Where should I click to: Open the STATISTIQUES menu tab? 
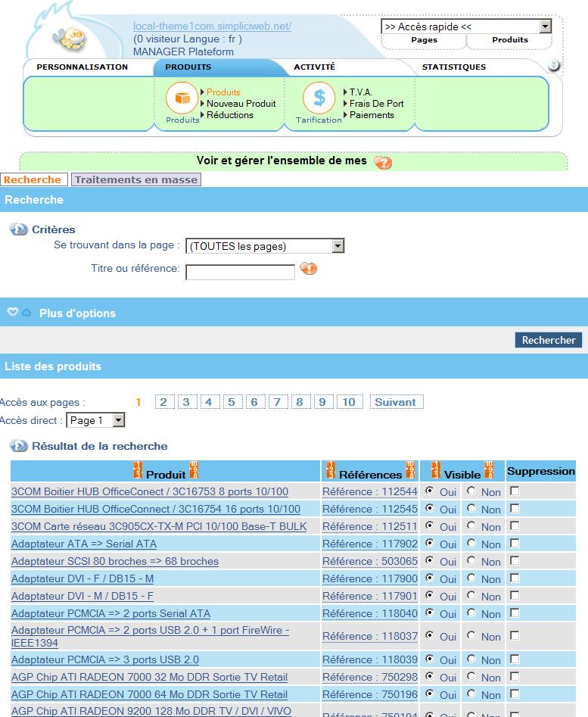point(453,67)
